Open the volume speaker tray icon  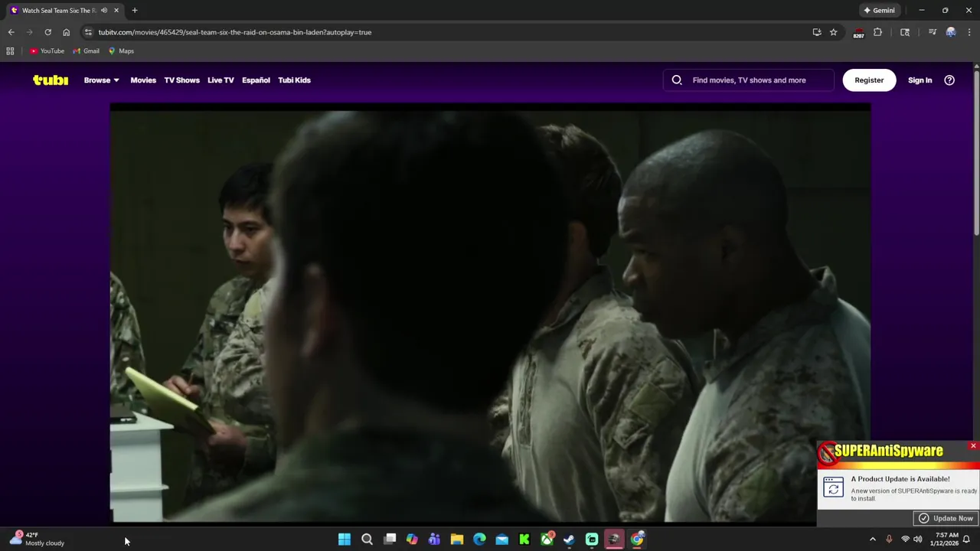(x=917, y=540)
